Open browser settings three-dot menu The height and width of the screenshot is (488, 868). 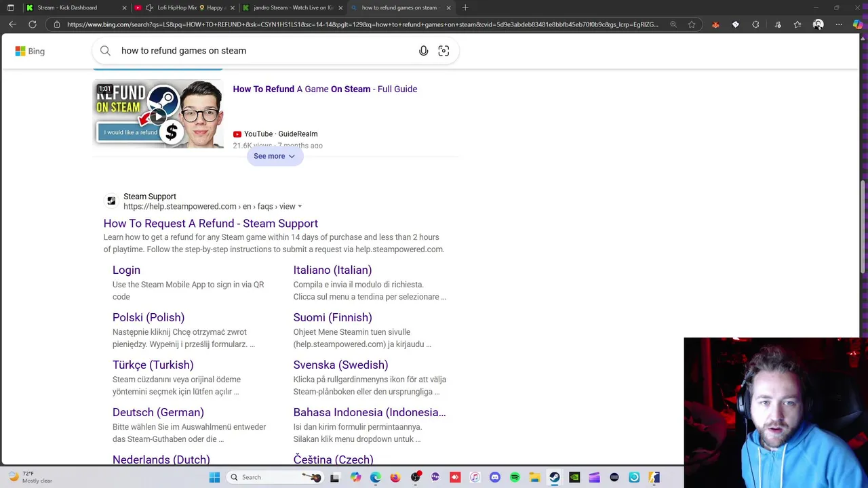pos(839,24)
